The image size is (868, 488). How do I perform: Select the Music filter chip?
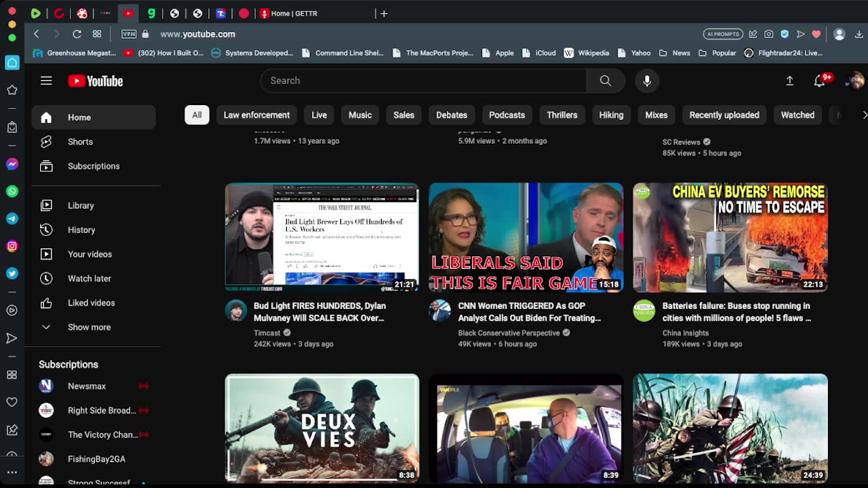[x=360, y=115]
